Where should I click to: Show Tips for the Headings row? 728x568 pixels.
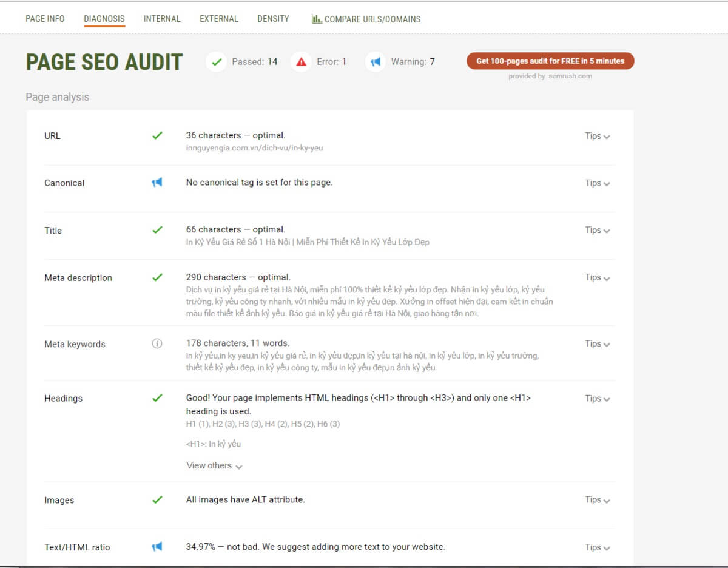(597, 399)
